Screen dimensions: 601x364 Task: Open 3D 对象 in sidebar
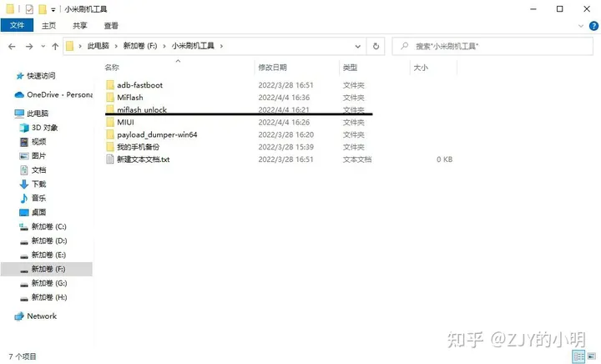(x=38, y=128)
